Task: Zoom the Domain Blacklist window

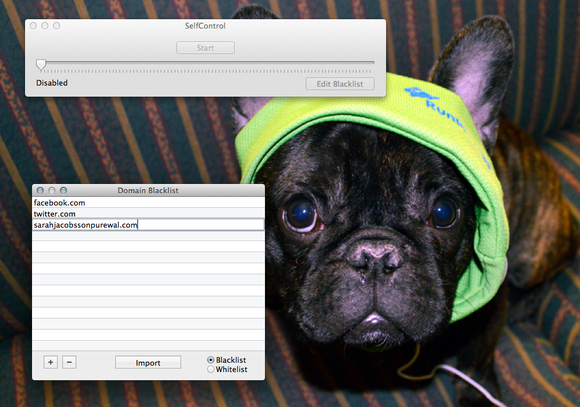Action: coord(64,190)
